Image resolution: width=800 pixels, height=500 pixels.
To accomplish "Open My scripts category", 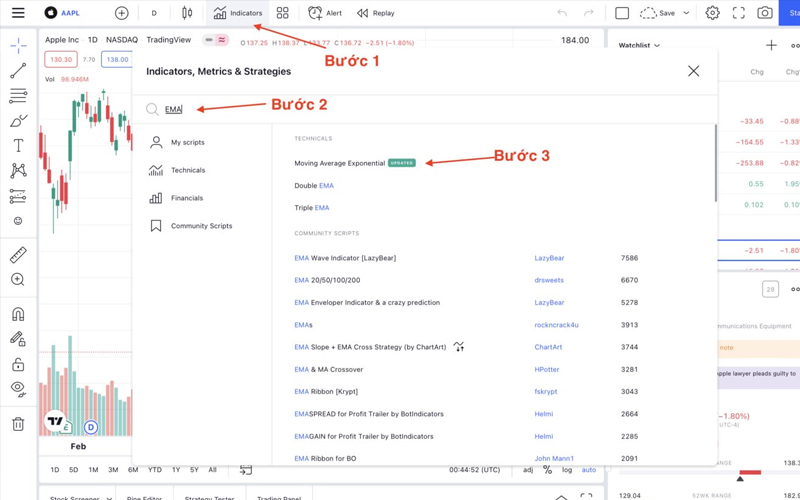I will tap(178, 142).
